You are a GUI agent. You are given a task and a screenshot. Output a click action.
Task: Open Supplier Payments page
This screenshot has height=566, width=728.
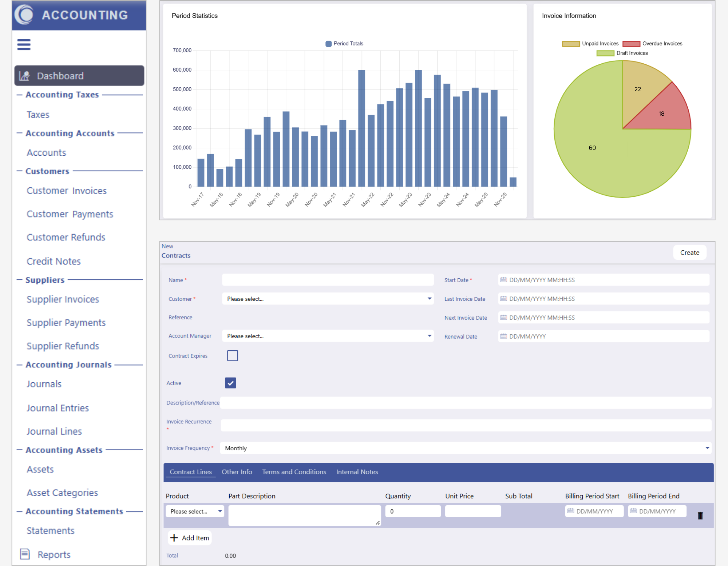tap(66, 323)
